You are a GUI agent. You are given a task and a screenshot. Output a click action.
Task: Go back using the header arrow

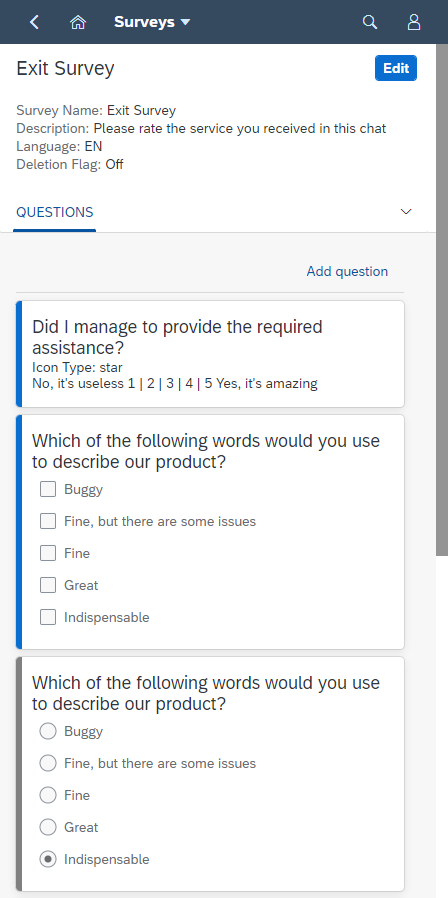coord(34,22)
